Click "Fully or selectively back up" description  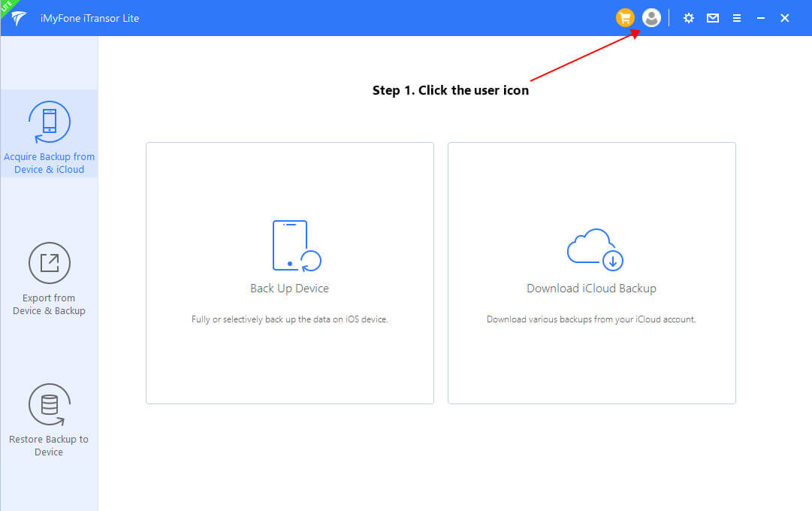(289, 319)
